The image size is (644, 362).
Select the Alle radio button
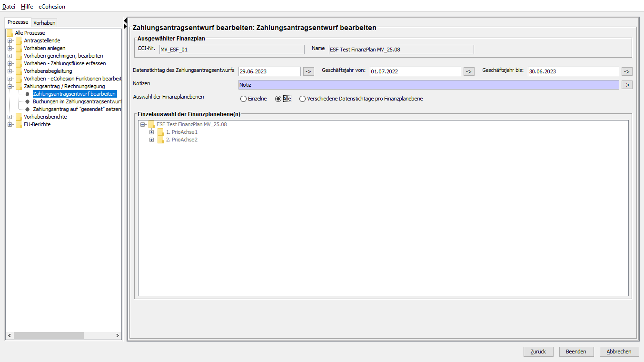278,99
